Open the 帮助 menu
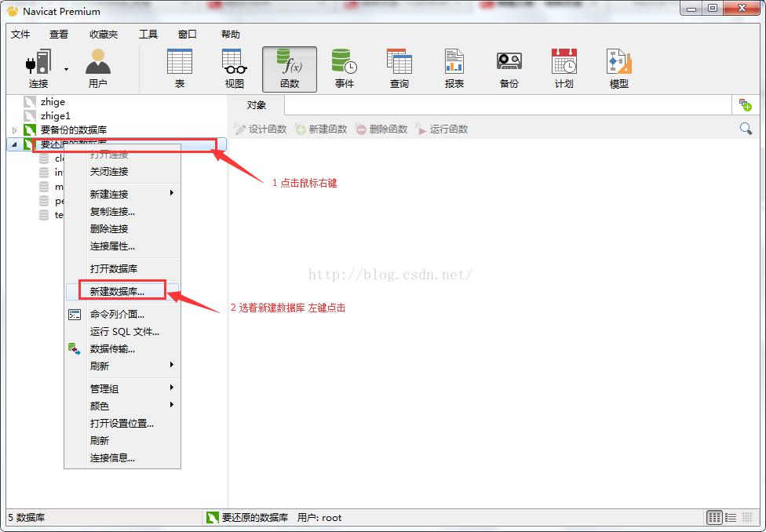Image resolution: width=766 pixels, height=532 pixels. click(231, 35)
